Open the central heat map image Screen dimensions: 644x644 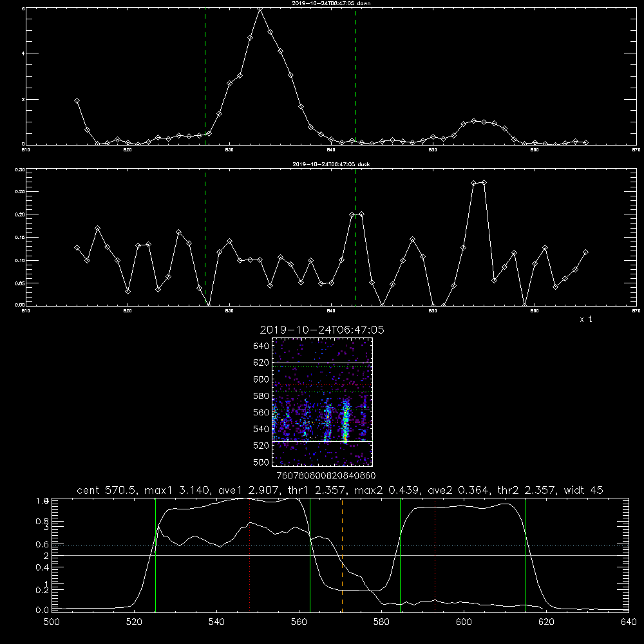[322, 402]
